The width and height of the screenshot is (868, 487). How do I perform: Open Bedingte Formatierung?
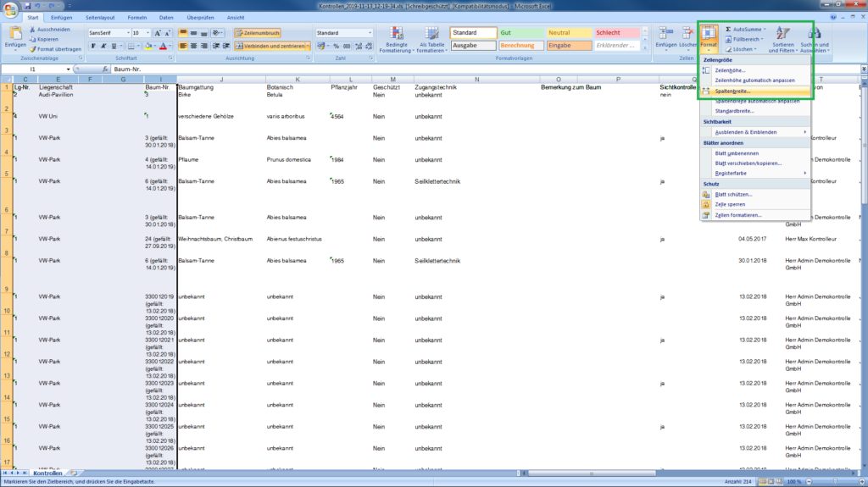pyautogui.click(x=396, y=38)
